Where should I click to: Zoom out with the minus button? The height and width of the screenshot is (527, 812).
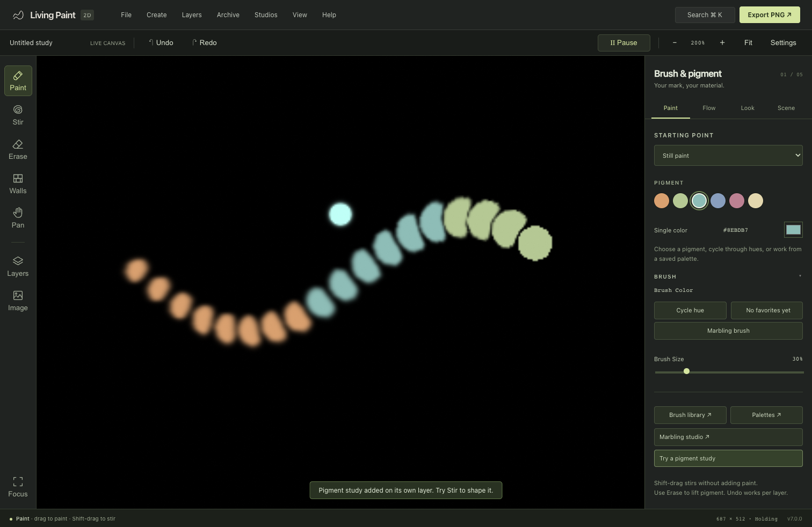pyautogui.click(x=675, y=43)
